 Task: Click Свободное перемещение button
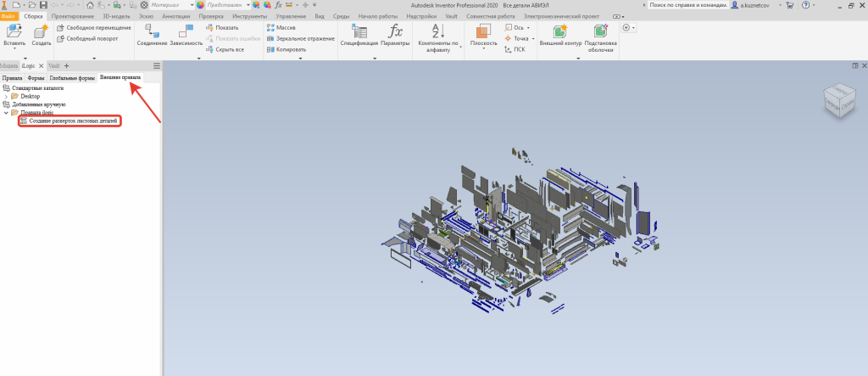pyautogui.click(x=93, y=27)
